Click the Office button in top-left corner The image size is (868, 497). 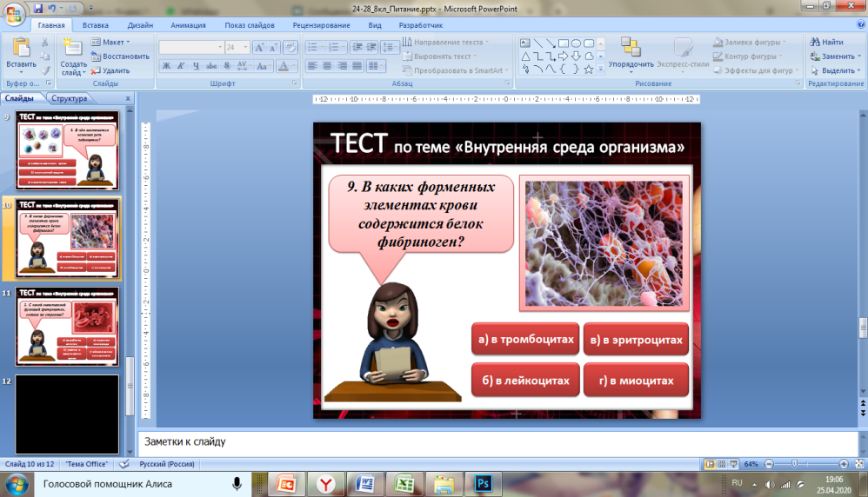tap(15, 15)
